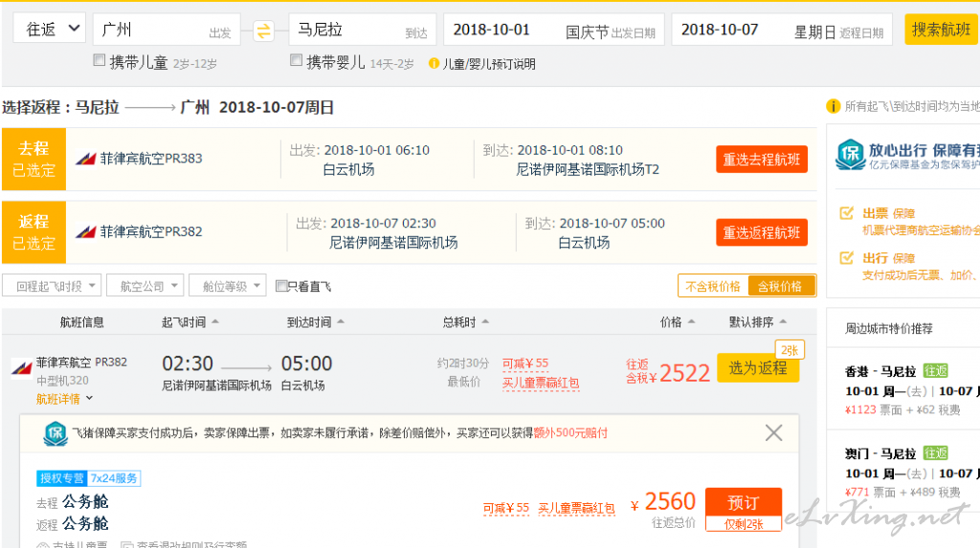Click the 马尼拉 arrival city field
The image size is (980, 548).
[x=363, y=30]
